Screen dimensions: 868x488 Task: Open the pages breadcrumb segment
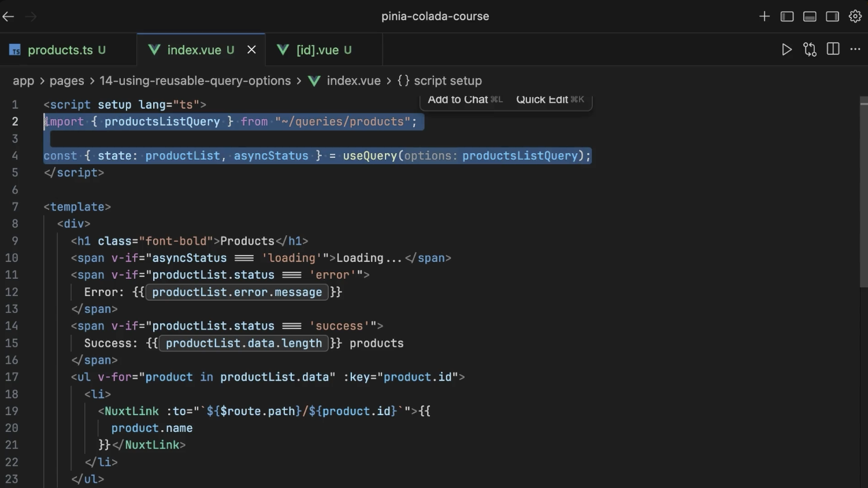[67, 81]
